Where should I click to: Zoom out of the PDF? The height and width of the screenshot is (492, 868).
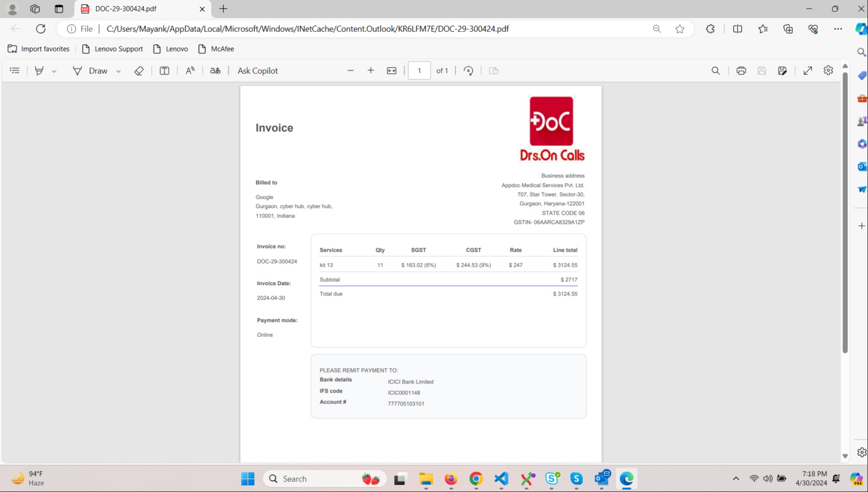click(x=350, y=71)
